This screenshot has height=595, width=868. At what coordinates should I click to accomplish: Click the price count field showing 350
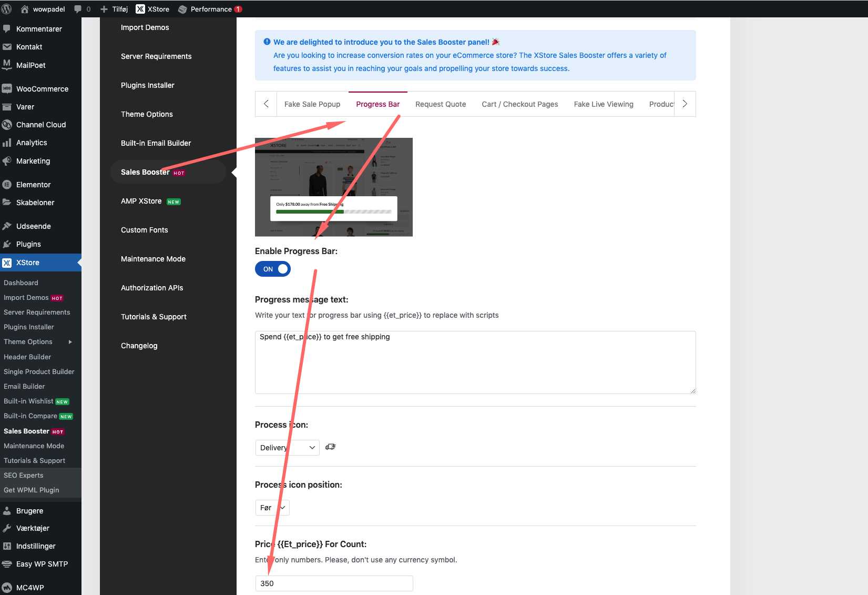(334, 583)
